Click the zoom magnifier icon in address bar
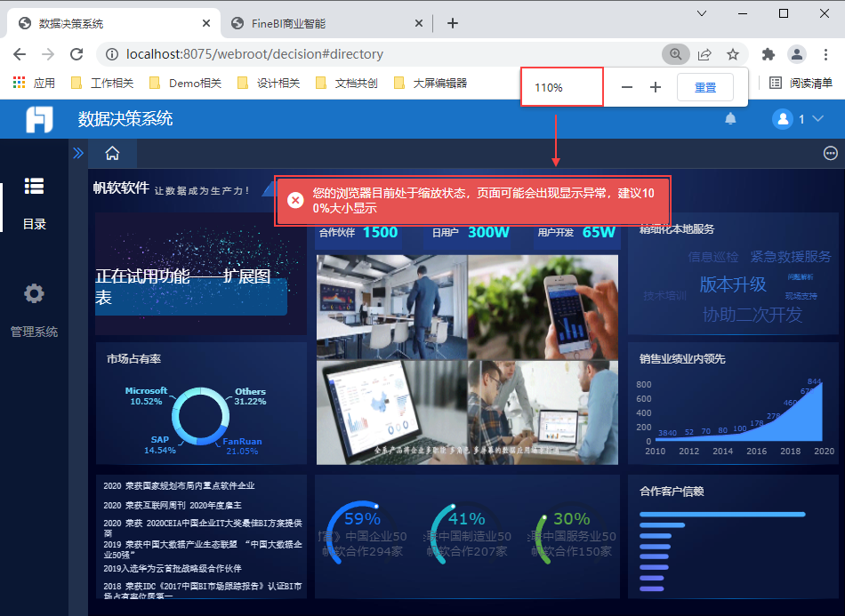845x616 pixels. coord(676,54)
